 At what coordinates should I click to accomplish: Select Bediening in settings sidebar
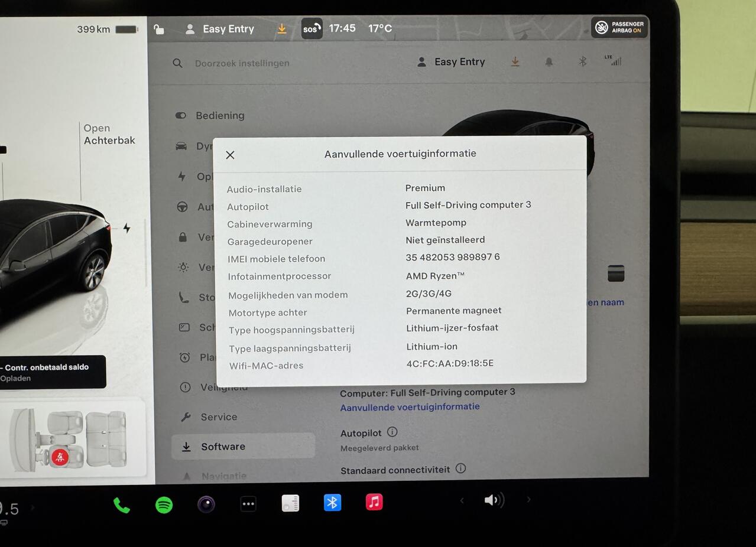[220, 116]
